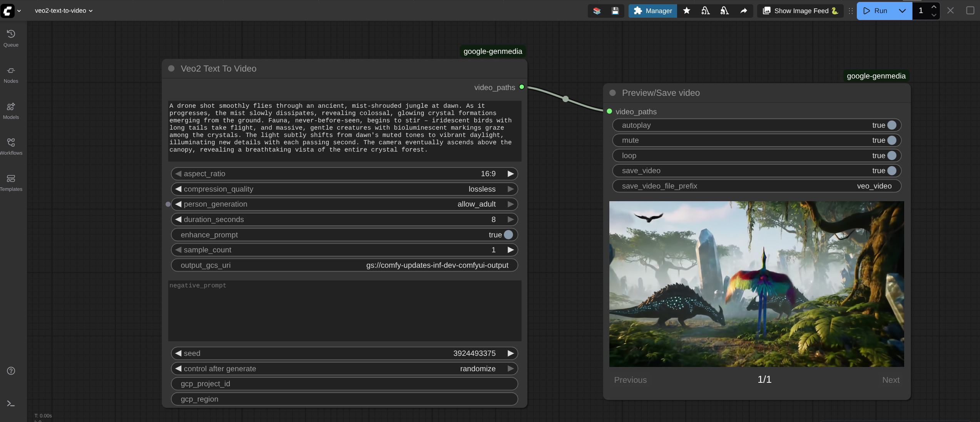Viewport: 980px width, 422px height.
Task: Click the share arrow icon
Action: tap(744, 11)
